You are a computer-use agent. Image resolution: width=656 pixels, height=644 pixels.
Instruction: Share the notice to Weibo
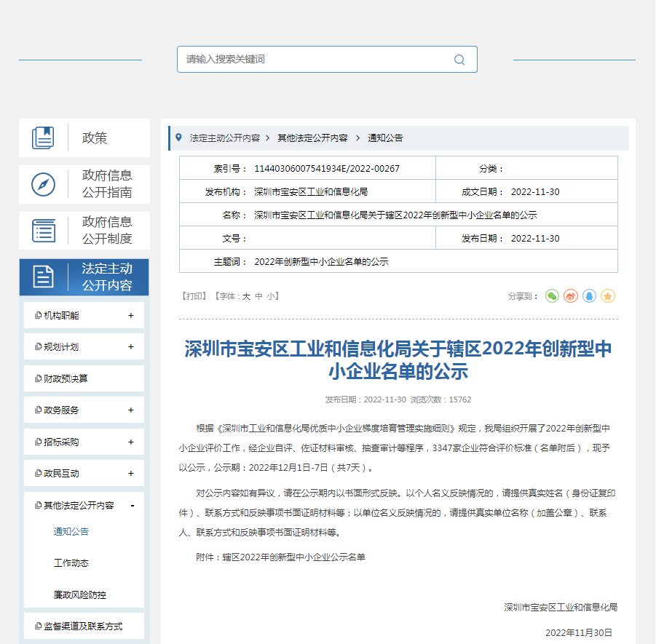point(571,296)
